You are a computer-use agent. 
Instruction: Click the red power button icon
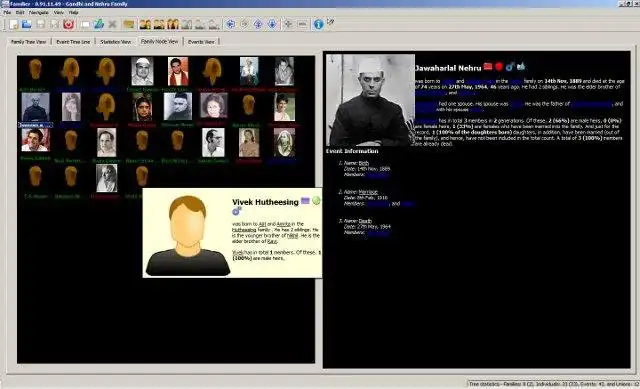68,24
